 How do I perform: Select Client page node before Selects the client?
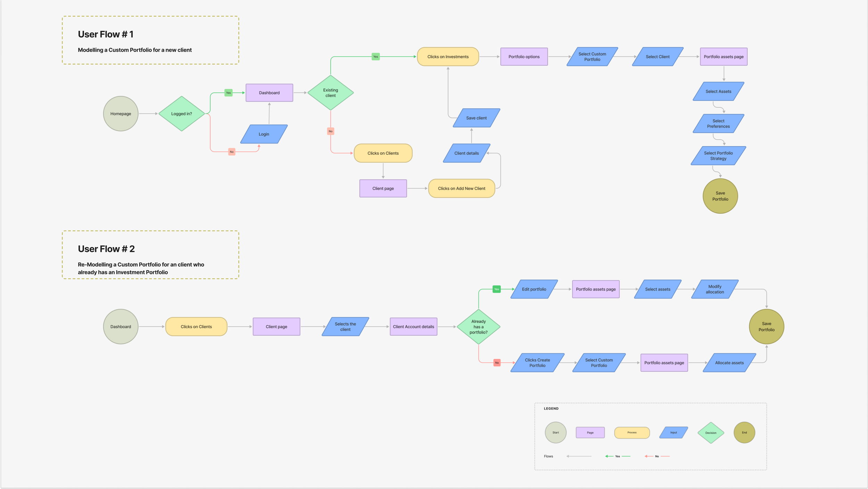pos(276,327)
